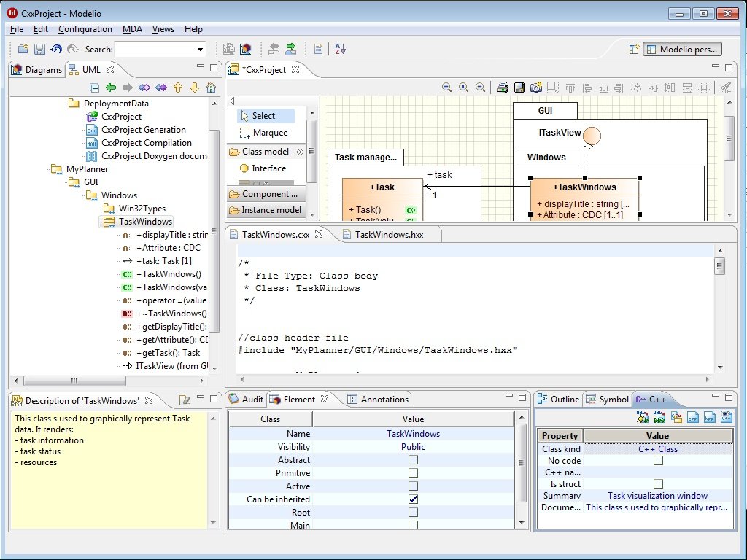Screen dimensions: 747x560
Task: Select the Select tool in palette
Action: (x=266, y=116)
